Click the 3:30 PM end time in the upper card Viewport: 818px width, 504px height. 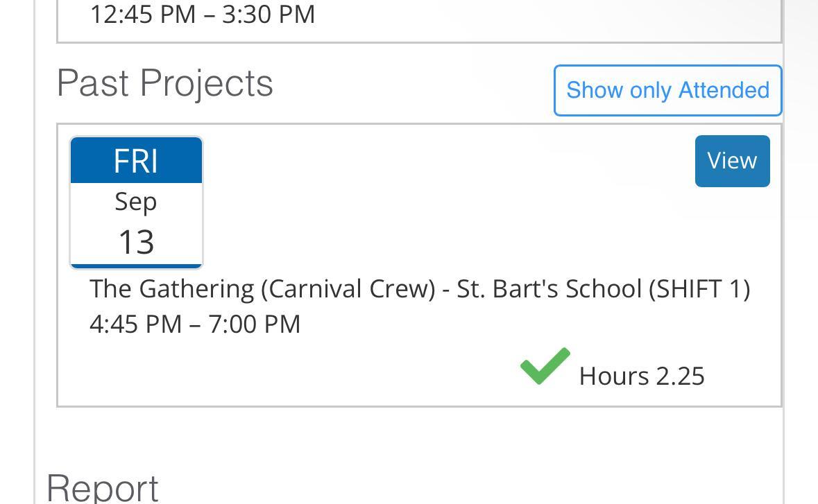(269, 14)
